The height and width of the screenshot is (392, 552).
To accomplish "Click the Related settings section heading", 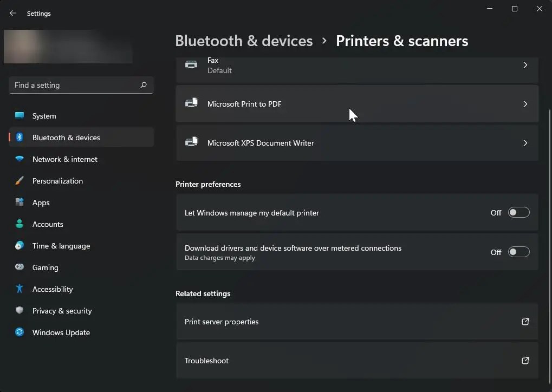I will [203, 293].
